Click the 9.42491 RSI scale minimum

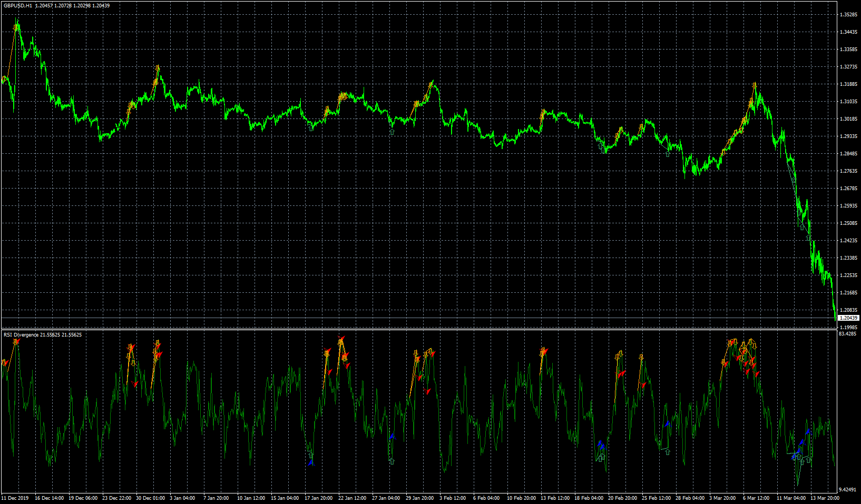tap(848, 490)
